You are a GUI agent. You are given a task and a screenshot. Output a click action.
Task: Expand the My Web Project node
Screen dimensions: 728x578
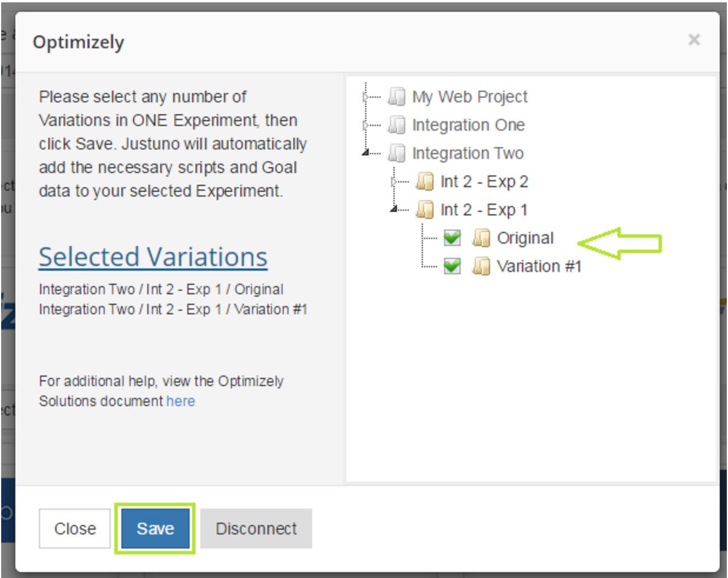[x=366, y=96]
